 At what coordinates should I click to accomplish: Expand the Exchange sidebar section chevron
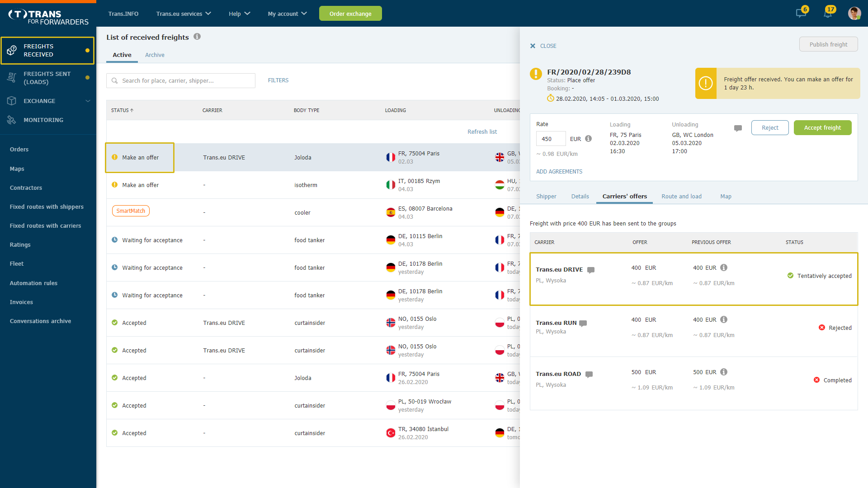click(x=88, y=101)
